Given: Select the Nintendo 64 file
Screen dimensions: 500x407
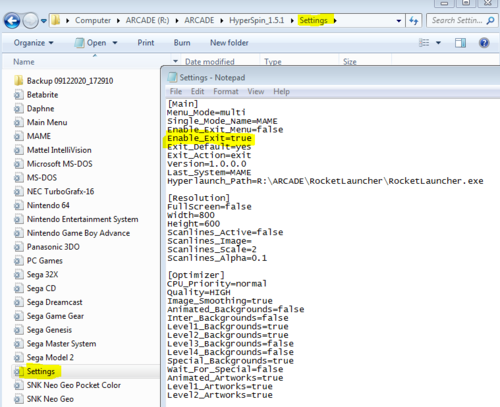Looking at the screenshot, I should click(42, 205).
